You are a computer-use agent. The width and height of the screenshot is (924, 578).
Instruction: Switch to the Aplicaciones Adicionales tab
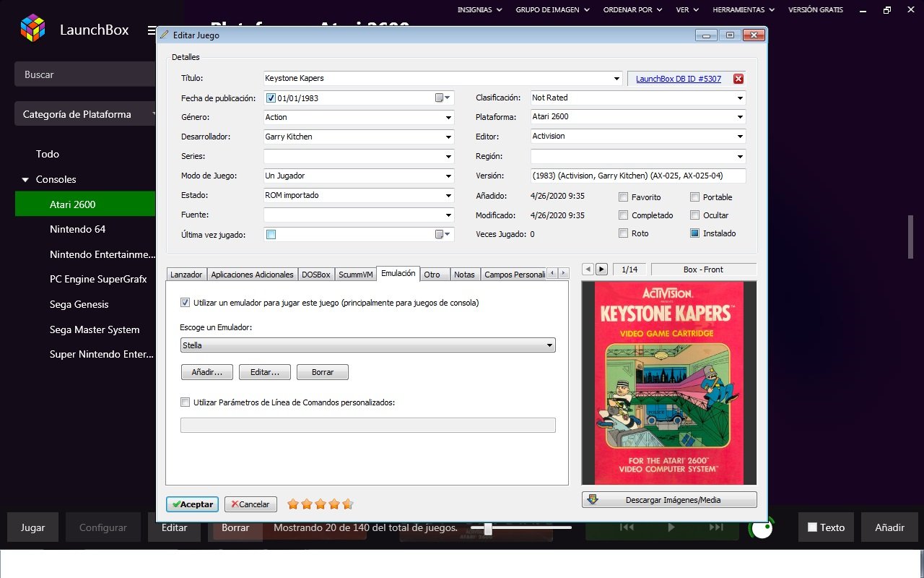coord(253,275)
